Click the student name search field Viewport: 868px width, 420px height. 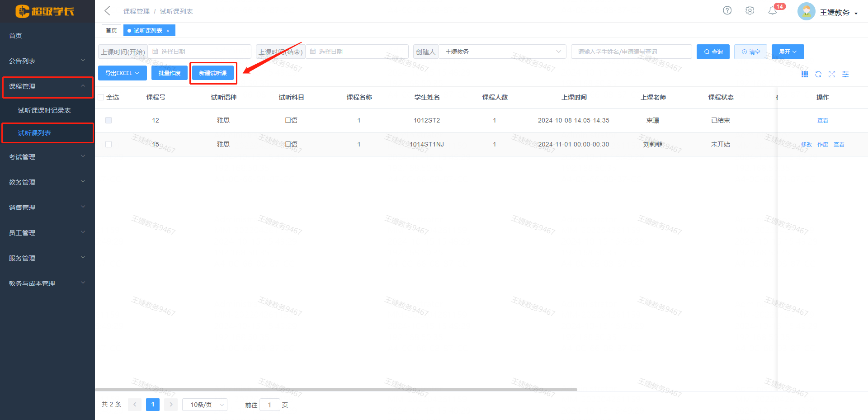[631, 52]
